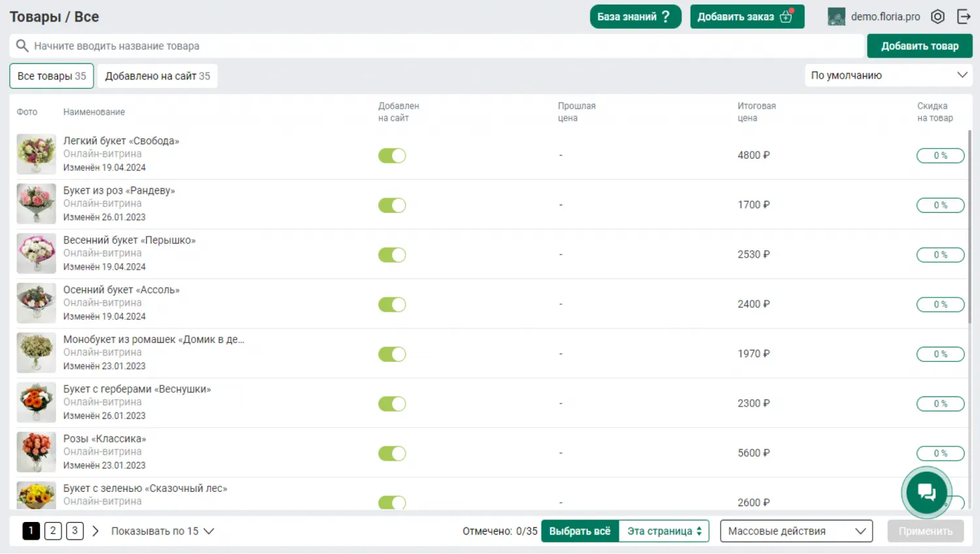Image resolution: width=980 pixels, height=554 pixels.
Task: Switch off «Классика» roses site toggle
Action: (392, 453)
